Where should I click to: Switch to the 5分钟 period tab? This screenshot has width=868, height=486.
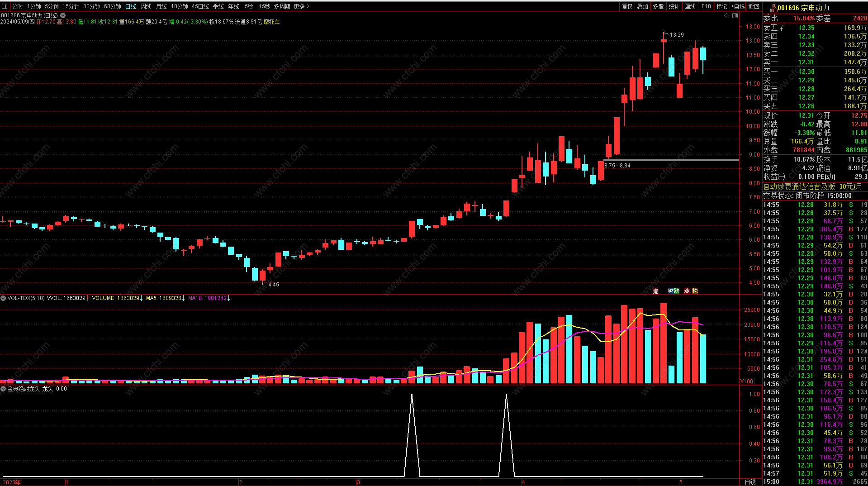(x=52, y=6)
